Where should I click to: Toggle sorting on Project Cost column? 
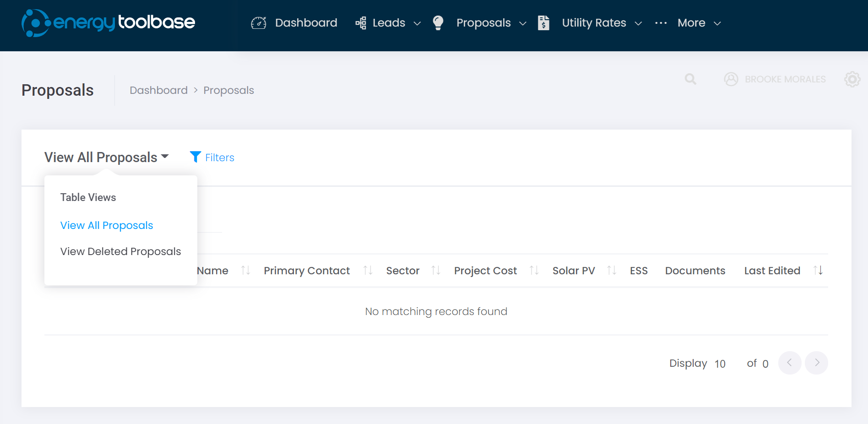(534, 270)
